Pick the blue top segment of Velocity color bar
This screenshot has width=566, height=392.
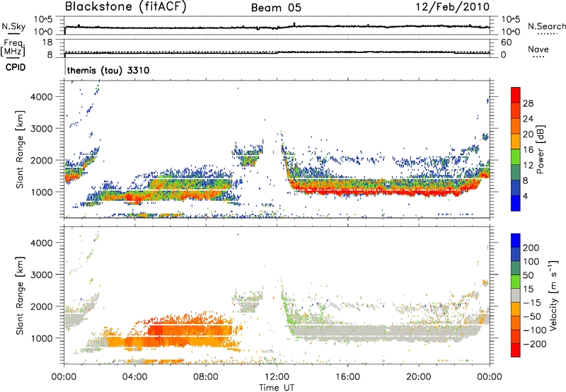click(x=516, y=240)
